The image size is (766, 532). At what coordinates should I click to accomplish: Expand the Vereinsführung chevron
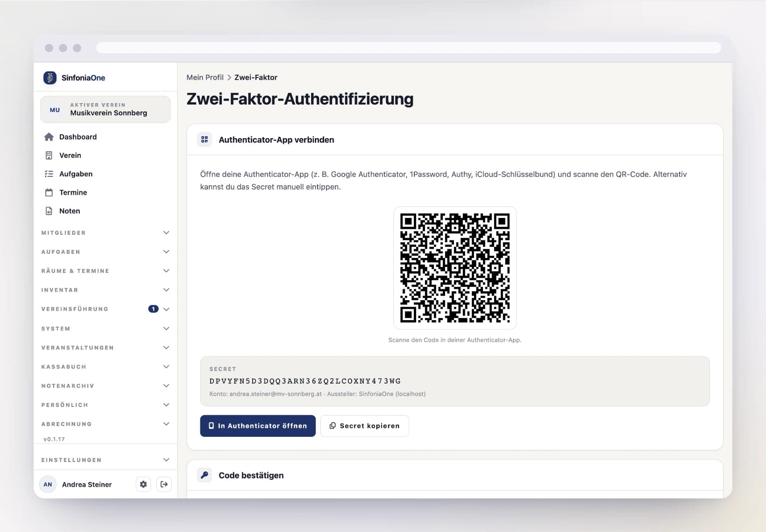click(x=166, y=309)
